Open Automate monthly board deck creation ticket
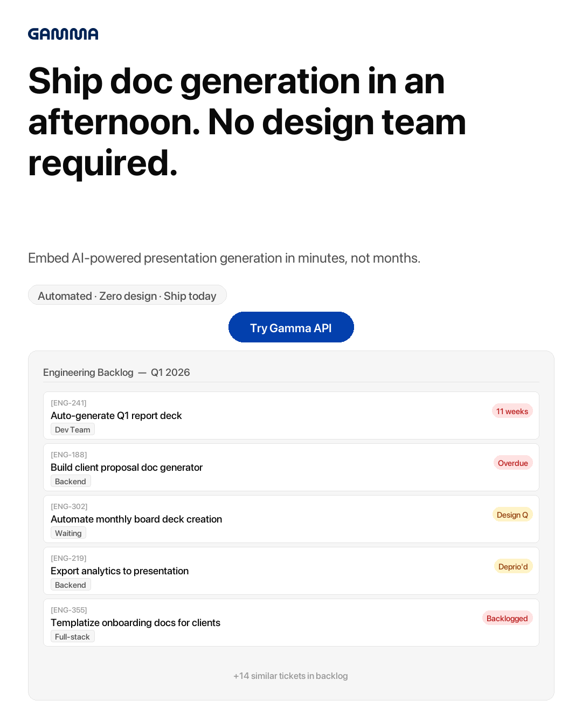The width and height of the screenshot is (582, 728). click(136, 519)
